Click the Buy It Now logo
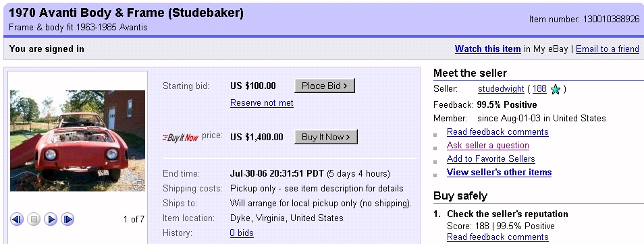 pos(180,138)
